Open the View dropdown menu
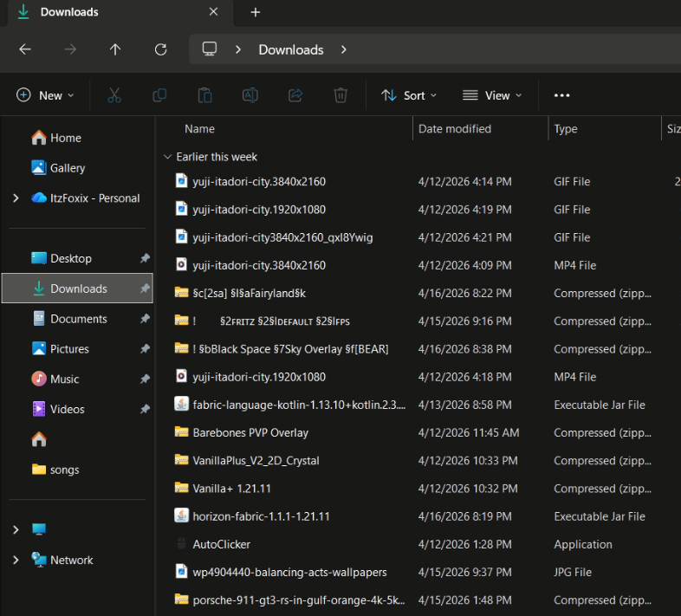This screenshot has height=616, width=681. pyautogui.click(x=492, y=95)
